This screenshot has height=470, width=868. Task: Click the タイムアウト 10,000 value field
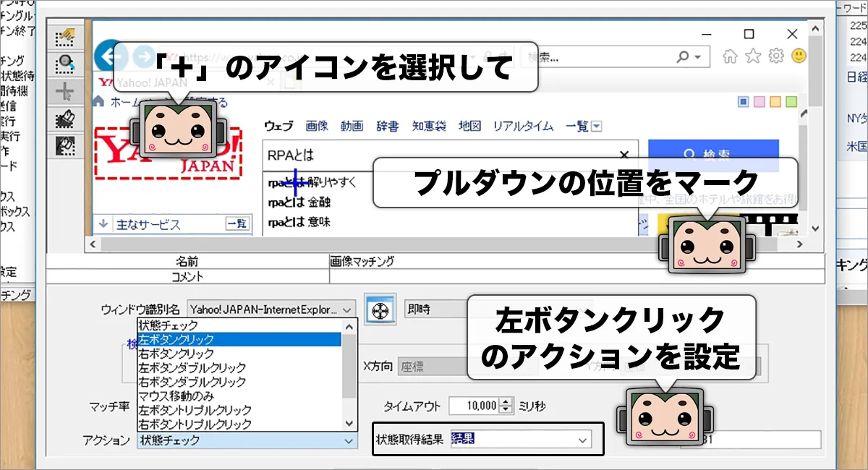click(474, 406)
